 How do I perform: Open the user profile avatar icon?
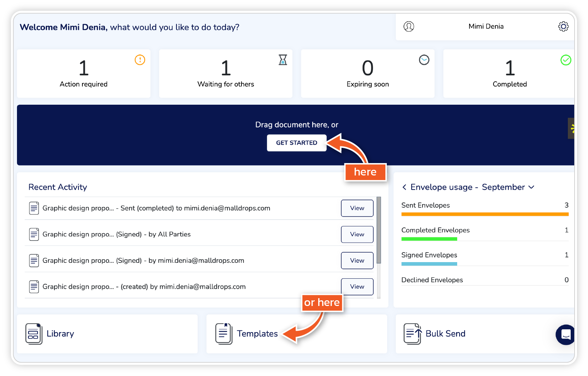(409, 27)
